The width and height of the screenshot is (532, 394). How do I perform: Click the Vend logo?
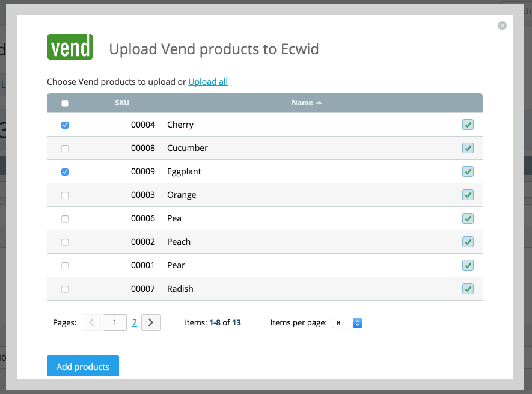[x=70, y=47]
